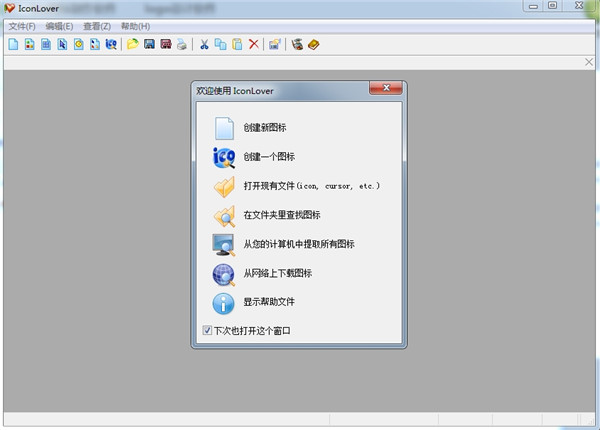The width and height of the screenshot is (600, 430).
Task: Select 打开现有文件 option
Action: pyautogui.click(x=310, y=186)
